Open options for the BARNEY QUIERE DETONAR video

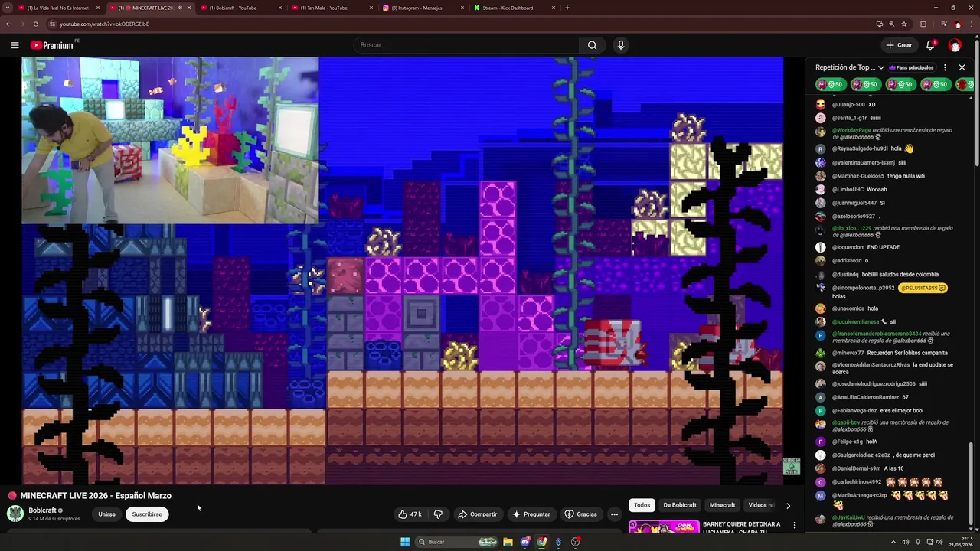795,525
